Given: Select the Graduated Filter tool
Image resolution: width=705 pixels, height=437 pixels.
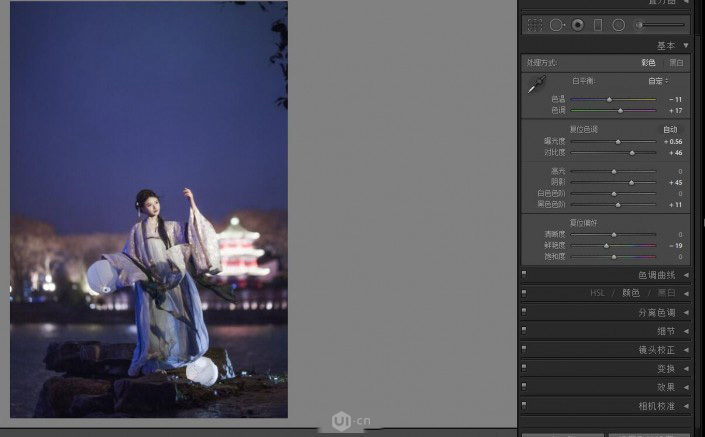Looking at the screenshot, I should 598,24.
